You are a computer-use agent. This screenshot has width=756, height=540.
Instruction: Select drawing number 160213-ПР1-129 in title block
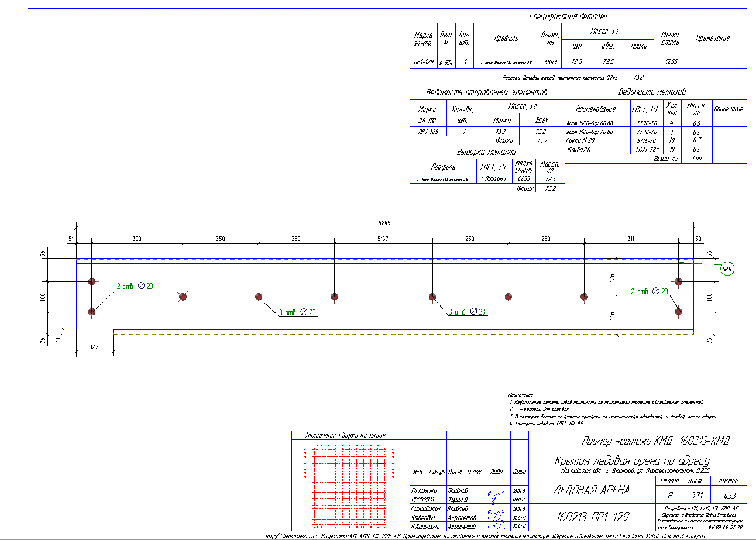pyautogui.click(x=591, y=517)
